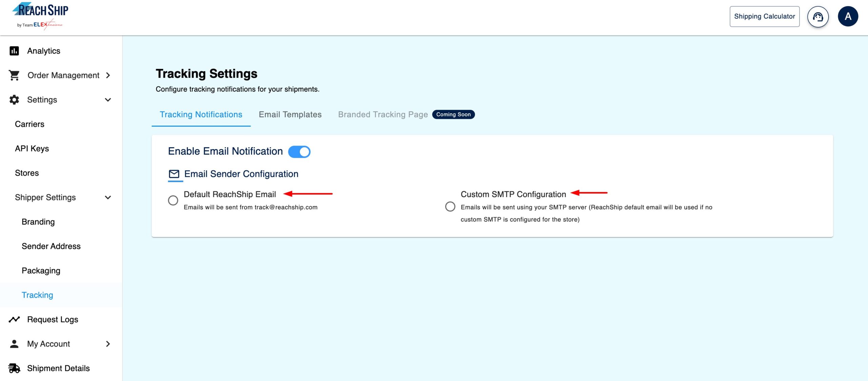868x381 pixels.
Task: Click the Shipper Settings label
Action: click(45, 197)
